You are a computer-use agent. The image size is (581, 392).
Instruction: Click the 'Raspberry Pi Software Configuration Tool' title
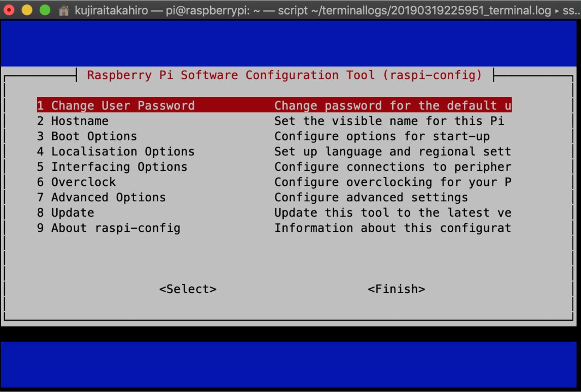click(285, 75)
